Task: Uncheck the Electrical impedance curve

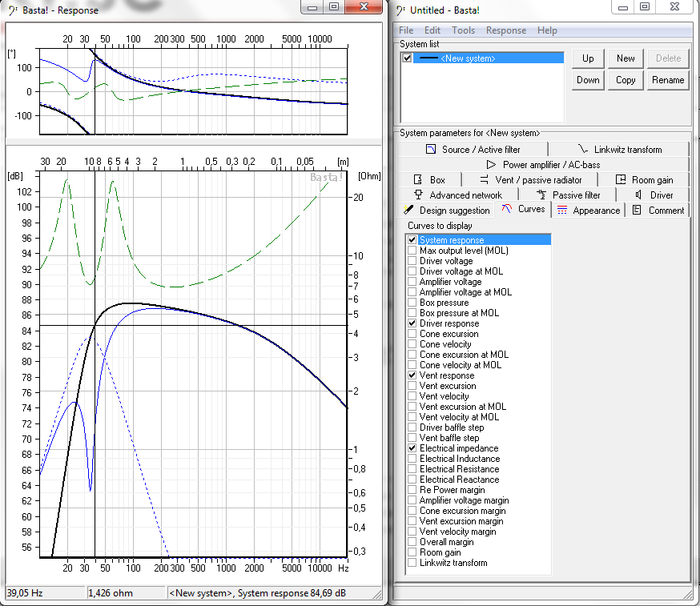Action: pyautogui.click(x=412, y=448)
